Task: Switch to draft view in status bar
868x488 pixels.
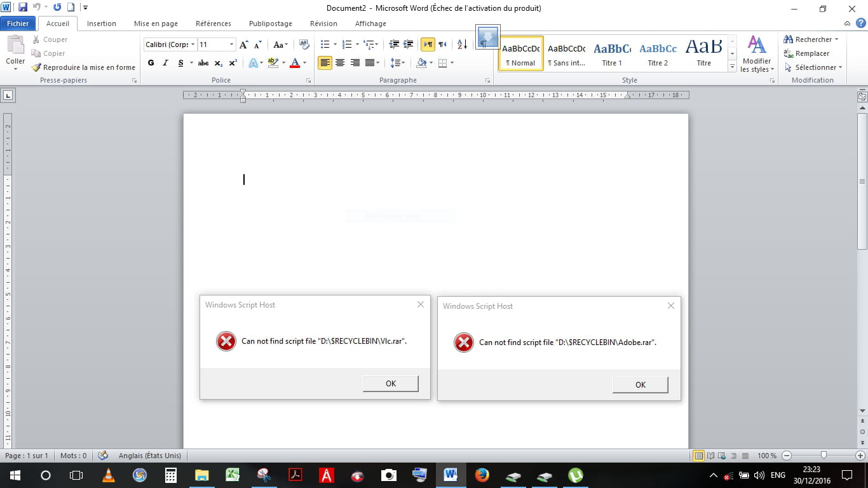Action: click(x=745, y=456)
